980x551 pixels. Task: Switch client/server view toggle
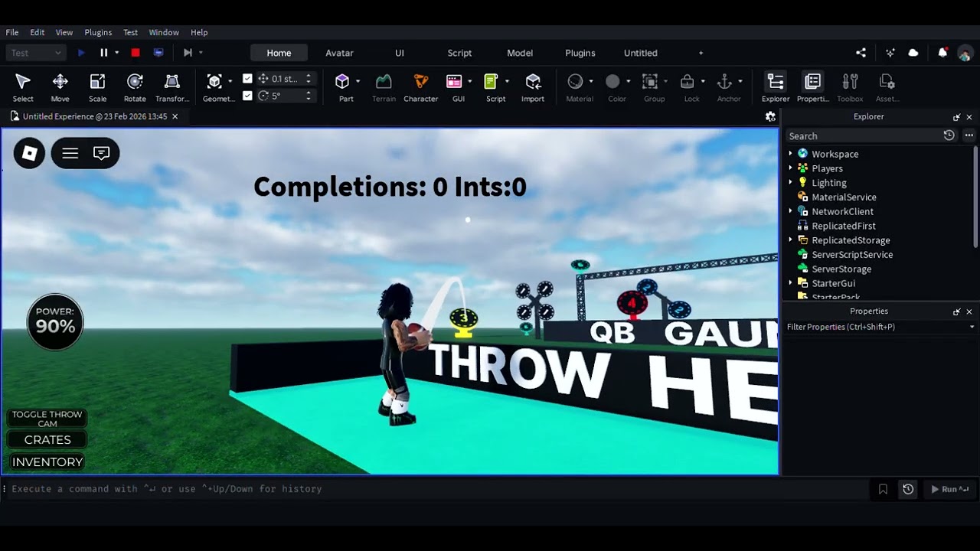point(158,53)
